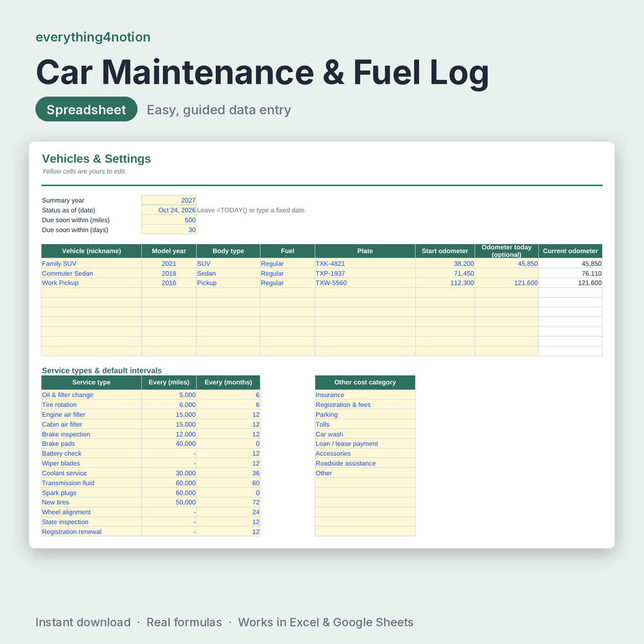Select the Cabin air filter cell
The width and height of the screenshot is (644, 644).
(91, 424)
